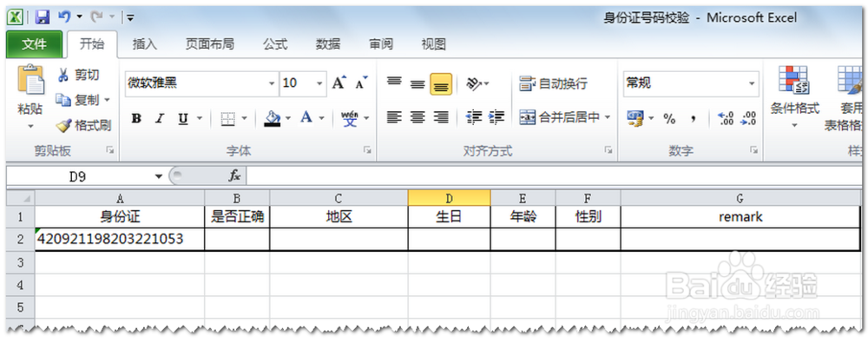Viewport: 868px width, 343px height.
Task: Click the comma style icon
Action: tap(693, 118)
